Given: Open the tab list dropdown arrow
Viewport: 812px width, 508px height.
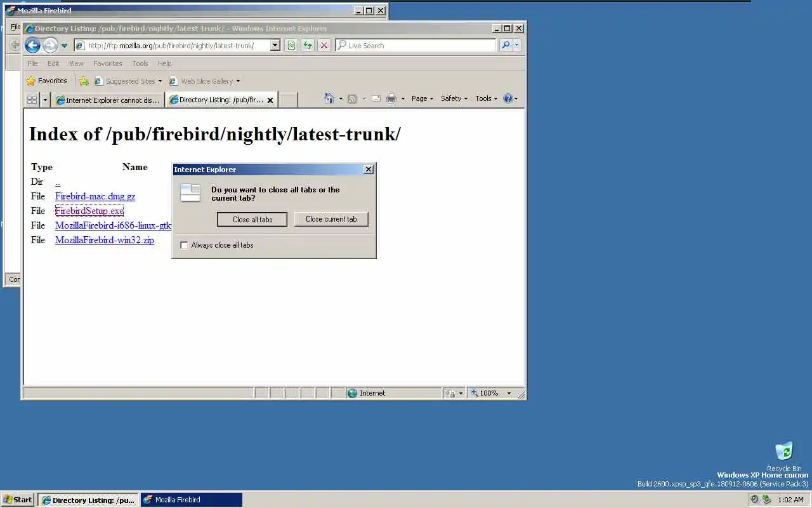Looking at the screenshot, I should point(45,100).
